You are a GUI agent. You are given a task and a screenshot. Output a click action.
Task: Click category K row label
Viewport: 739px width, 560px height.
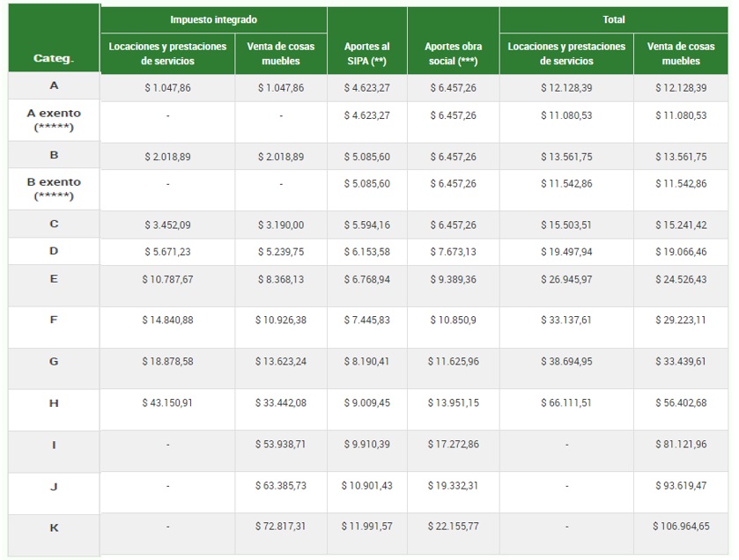pyautogui.click(x=54, y=527)
